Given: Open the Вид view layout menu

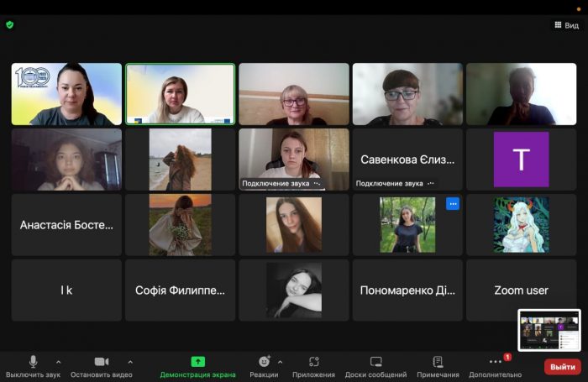Looking at the screenshot, I should pos(566,25).
